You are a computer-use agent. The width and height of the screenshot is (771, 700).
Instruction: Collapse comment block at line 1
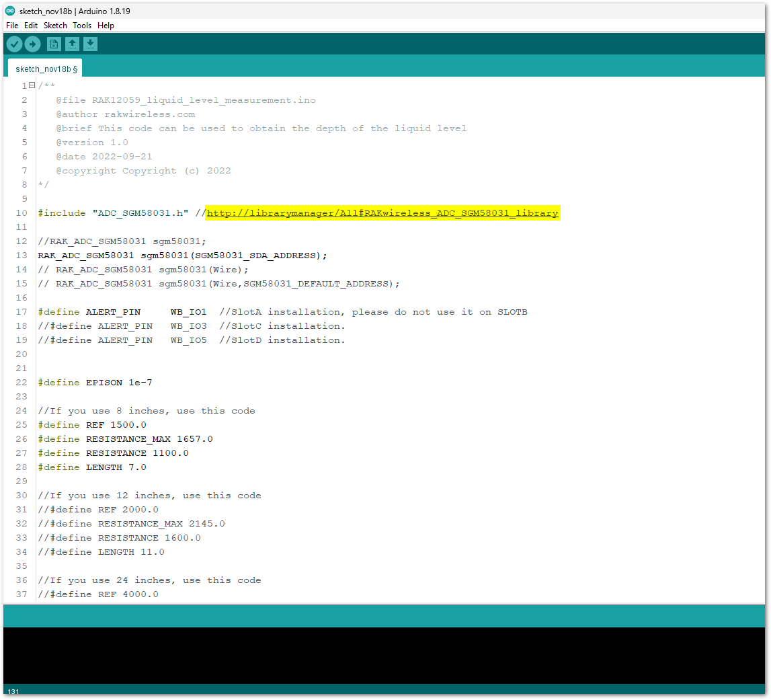coord(32,85)
